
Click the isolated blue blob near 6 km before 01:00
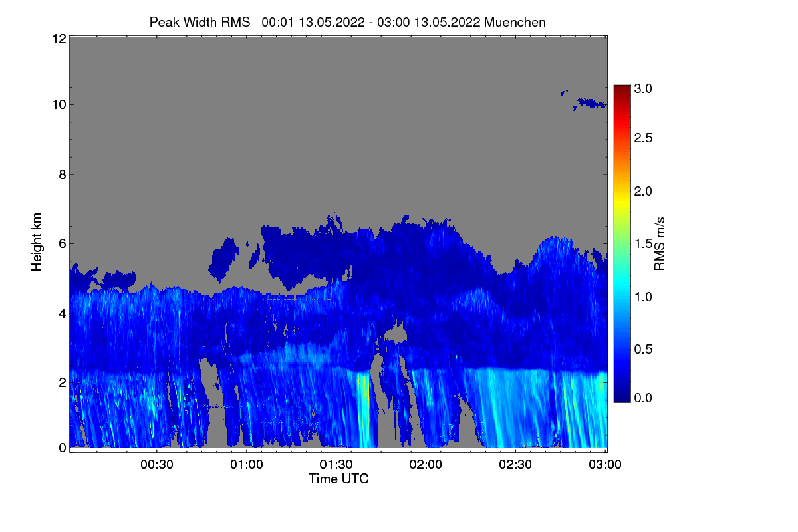223,259
